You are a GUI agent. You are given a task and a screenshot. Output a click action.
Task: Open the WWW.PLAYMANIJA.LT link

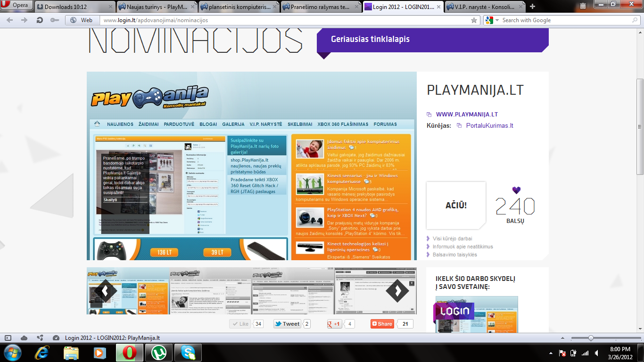pos(467,115)
